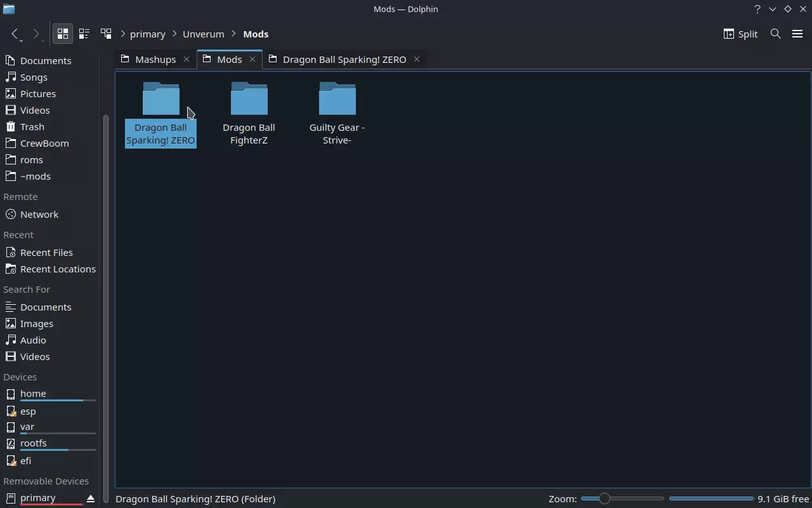Click the Songs music note icon
The width and height of the screenshot is (812, 508).
pyautogui.click(x=10, y=77)
